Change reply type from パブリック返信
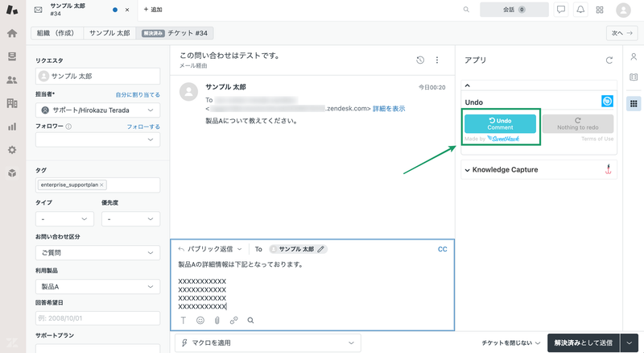 coord(210,249)
